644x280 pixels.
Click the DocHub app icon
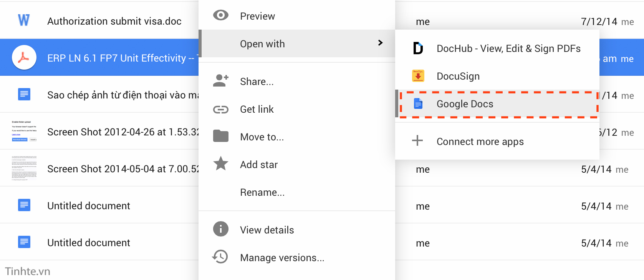[418, 48]
